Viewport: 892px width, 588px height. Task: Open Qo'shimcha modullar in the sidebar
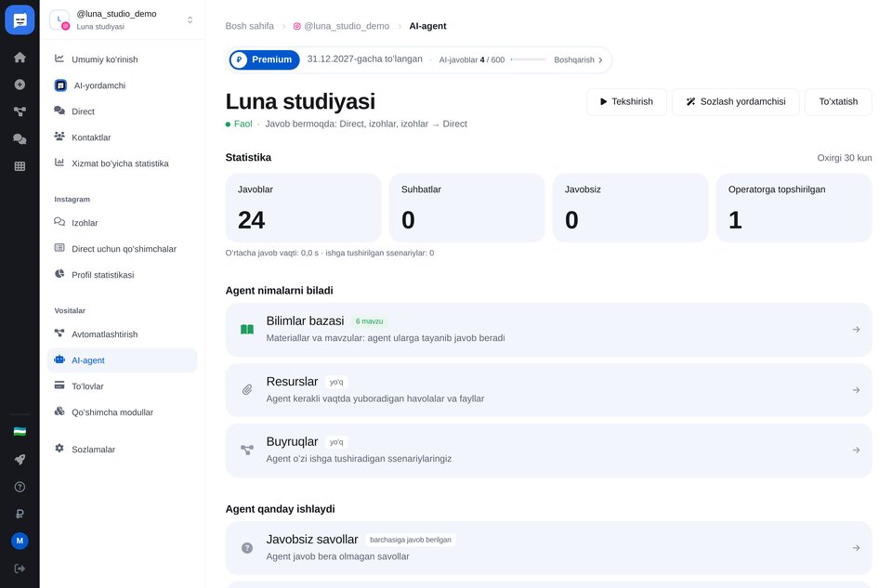point(123,412)
